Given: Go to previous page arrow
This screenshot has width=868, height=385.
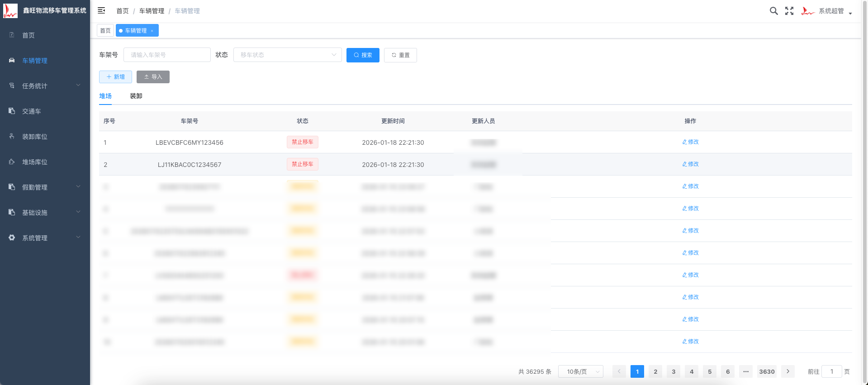Looking at the screenshot, I should tap(619, 371).
